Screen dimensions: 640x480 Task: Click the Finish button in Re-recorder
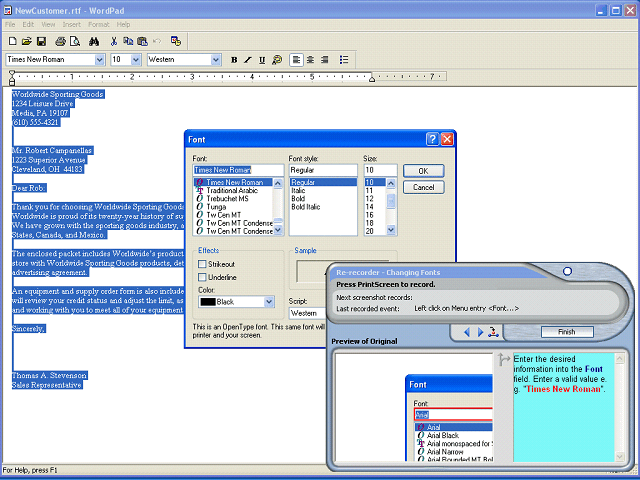567,332
